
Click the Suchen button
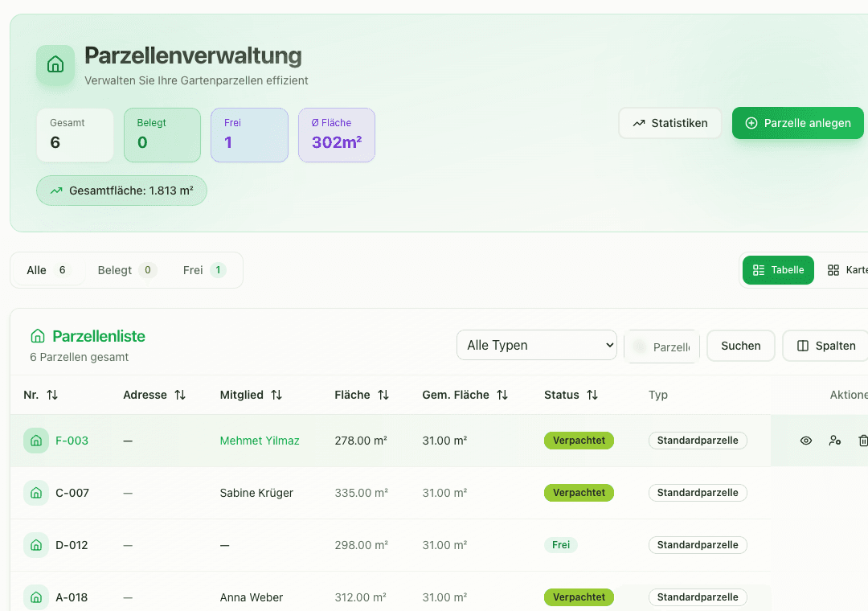click(741, 346)
